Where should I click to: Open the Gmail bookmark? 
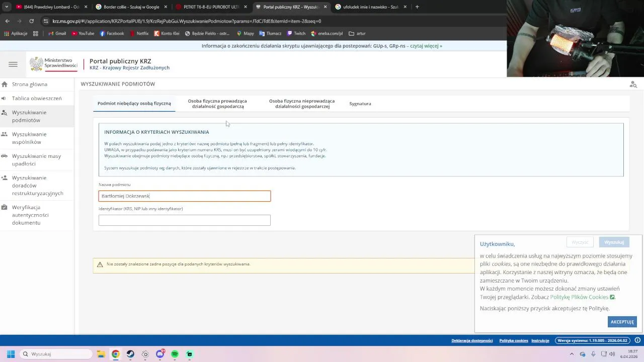[x=57, y=34]
